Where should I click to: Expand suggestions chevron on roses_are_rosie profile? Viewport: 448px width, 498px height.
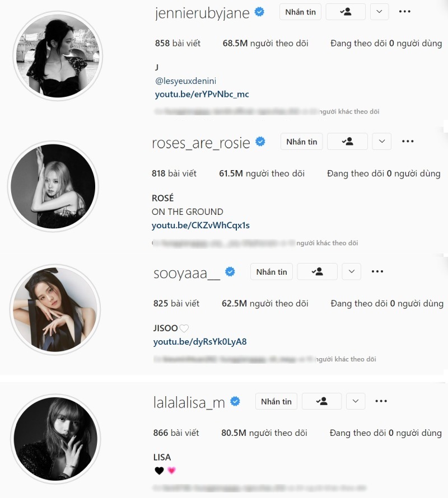pyautogui.click(x=382, y=142)
